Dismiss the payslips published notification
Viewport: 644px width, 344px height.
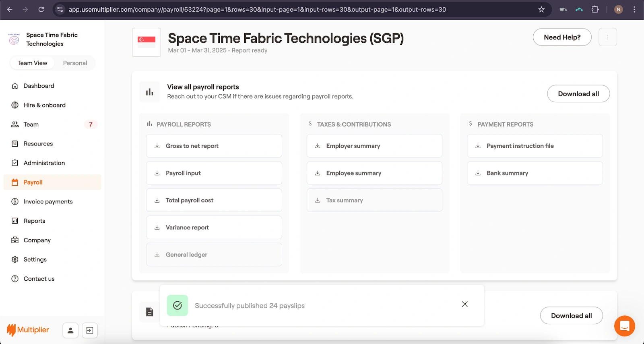click(465, 304)
